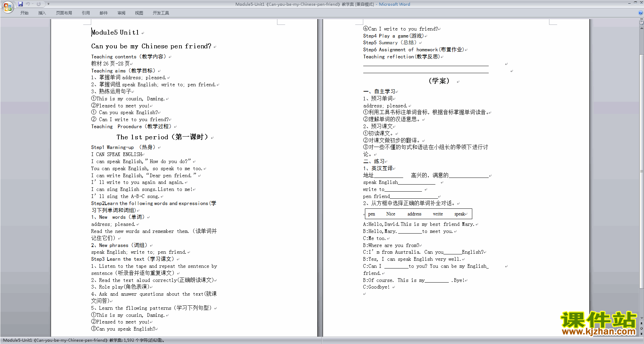Expand the Undo history dropdown
This screenshot has width=644, height=344.
[33, 4]
